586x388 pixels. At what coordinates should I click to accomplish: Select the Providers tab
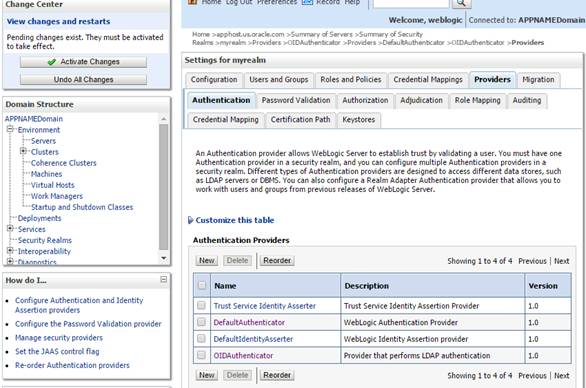pyautogui.click(x=492, y=80)
